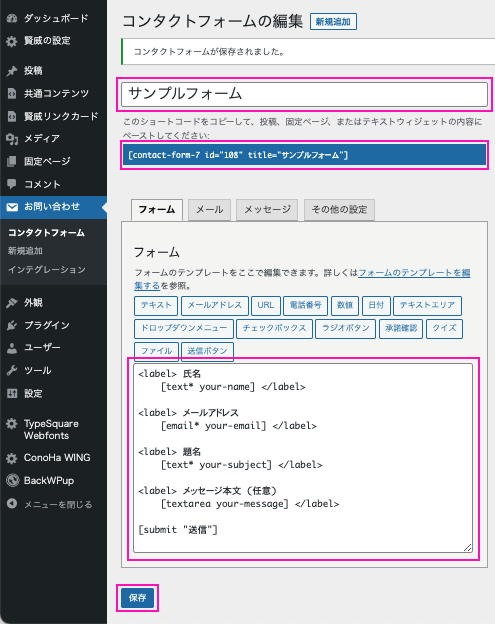Open the 賢威リンクカード menu item
The height and width of the screenshot is (624, 495).
click(53, 116)
